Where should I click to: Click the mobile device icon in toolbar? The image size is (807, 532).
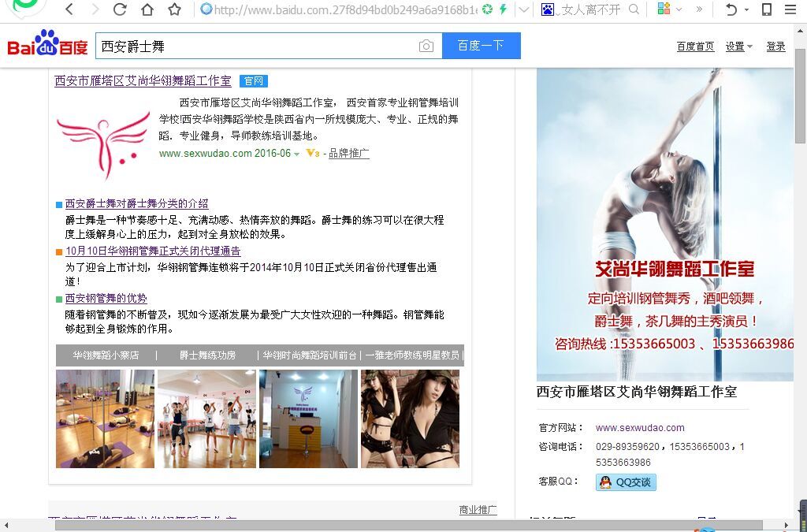(x=767, y=9)
